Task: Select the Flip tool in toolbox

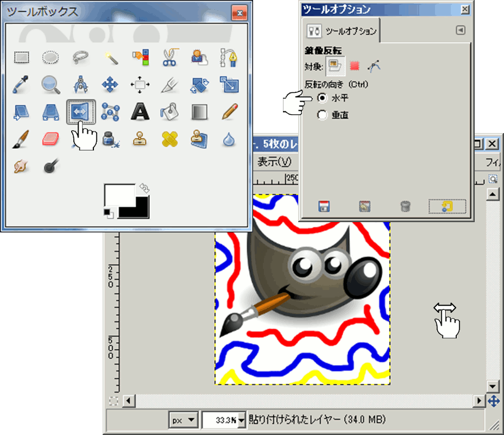Action: [81, 111]
